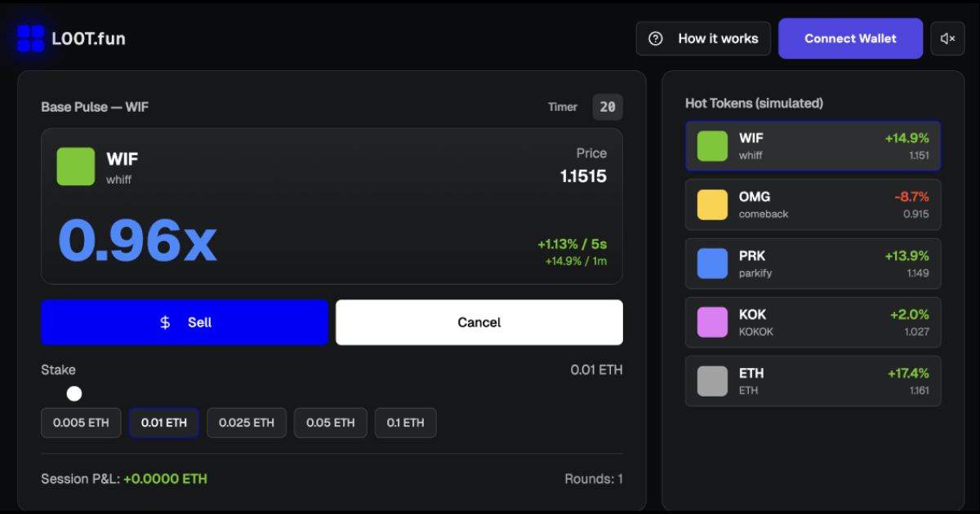The width and height of the screenshot is (980, 514).
Task: Click the gray ETH token icon
Action: click(712, 381)
